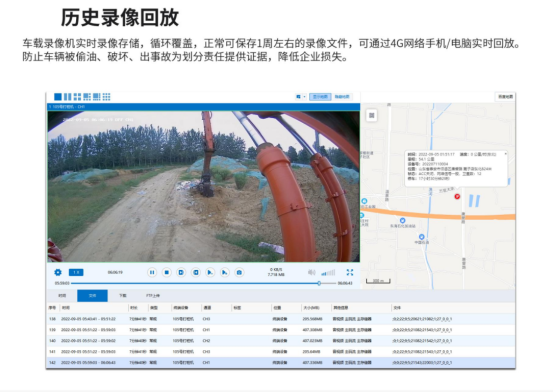Capture a snapshot with the camera icon
This screenshot has width=553, height=392.
tap(239, 272)
